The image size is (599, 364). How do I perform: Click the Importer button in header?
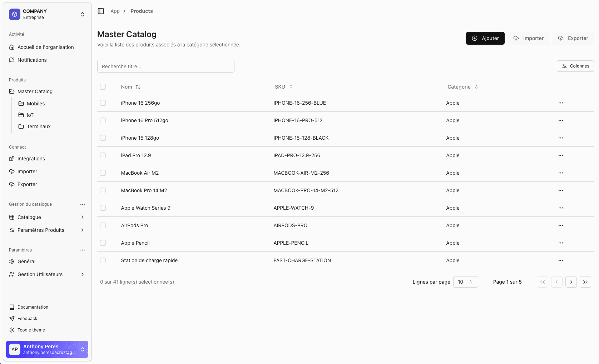(x=528, y=38)
